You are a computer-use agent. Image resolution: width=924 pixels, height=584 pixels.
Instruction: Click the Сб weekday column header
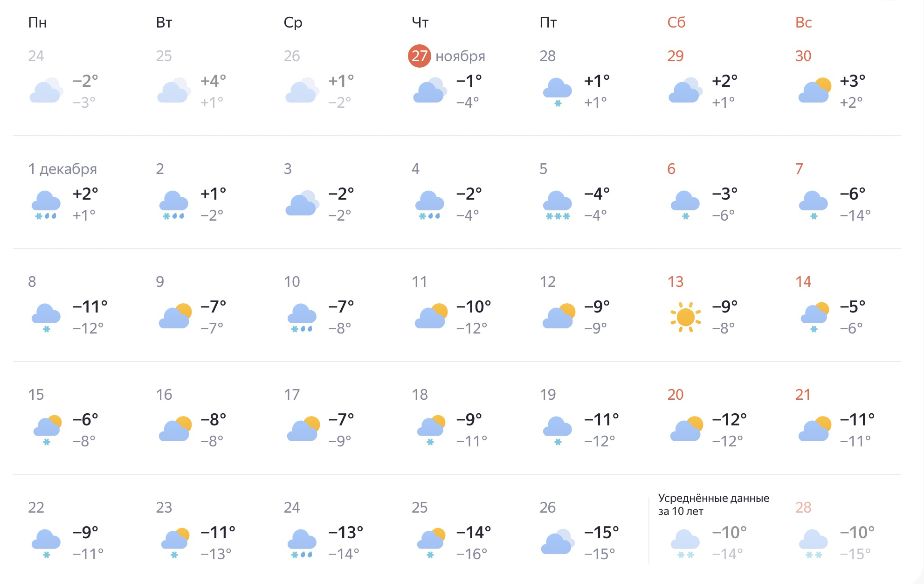coord(676,22)
